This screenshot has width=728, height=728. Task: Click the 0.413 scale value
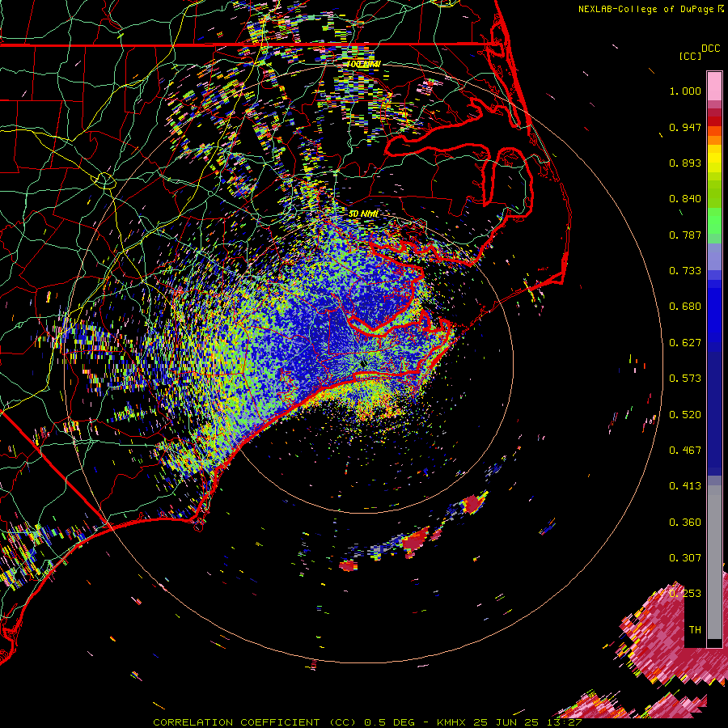pyautogui.click(x=685, y=486)
